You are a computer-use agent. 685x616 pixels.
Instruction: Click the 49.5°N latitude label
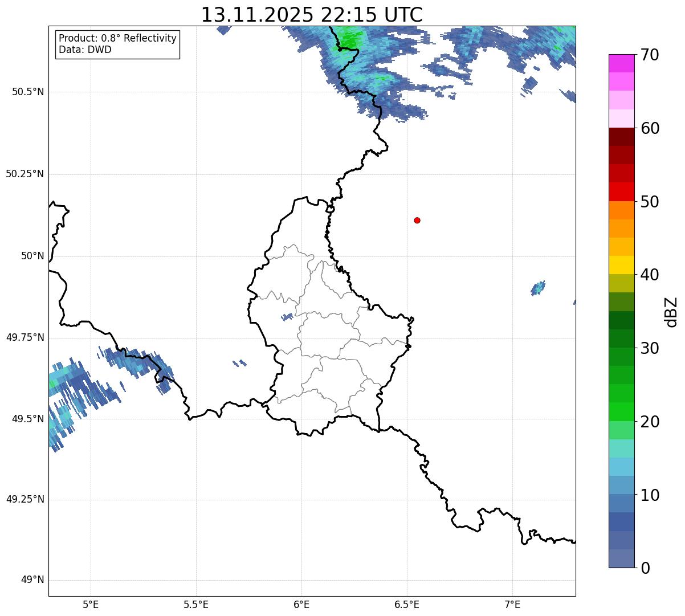(x=28, y=419)
